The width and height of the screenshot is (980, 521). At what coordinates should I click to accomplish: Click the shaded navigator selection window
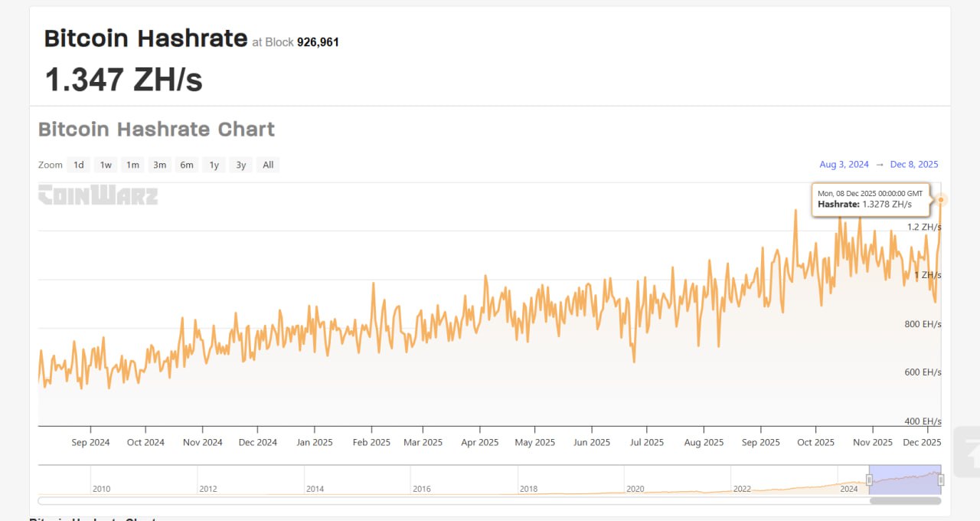click(x=905, y=480)
